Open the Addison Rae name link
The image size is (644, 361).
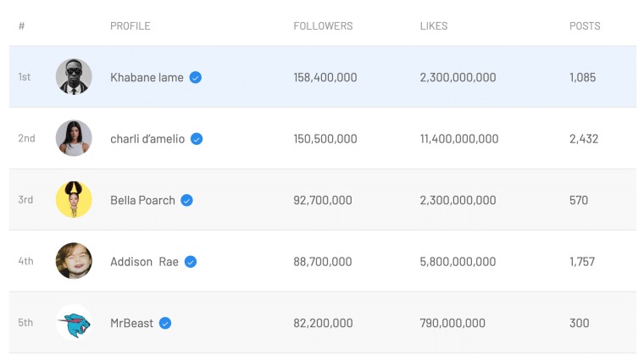(x=144, y=262)
